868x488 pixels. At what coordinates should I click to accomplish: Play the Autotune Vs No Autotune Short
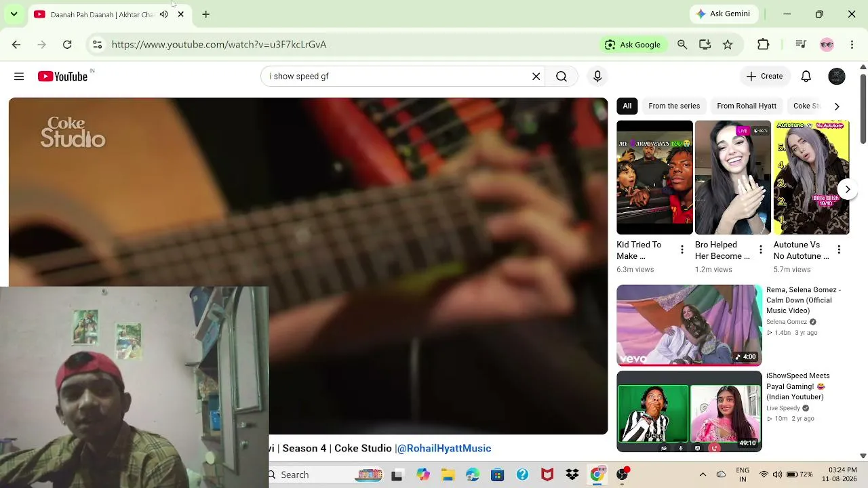811,178
